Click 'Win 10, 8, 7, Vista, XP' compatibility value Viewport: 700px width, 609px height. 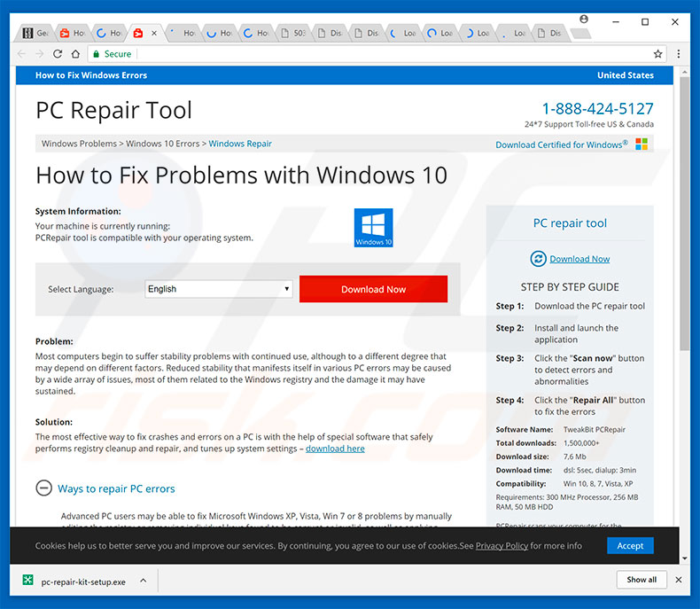click(598, 483)
